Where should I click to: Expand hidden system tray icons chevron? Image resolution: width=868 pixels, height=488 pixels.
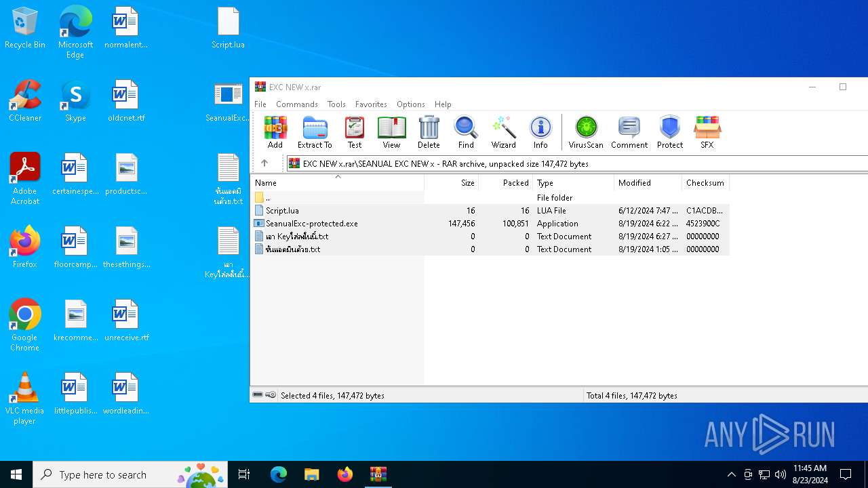pos(731,474)
